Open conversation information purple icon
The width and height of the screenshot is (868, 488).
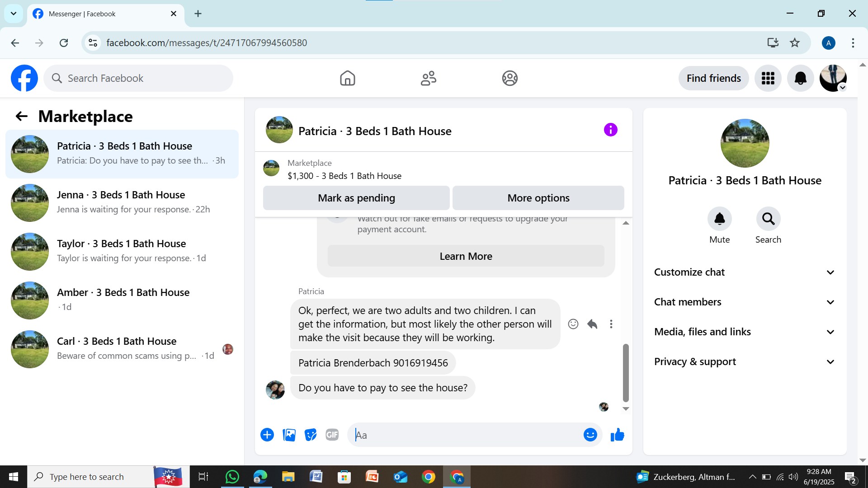click(610, 130)
